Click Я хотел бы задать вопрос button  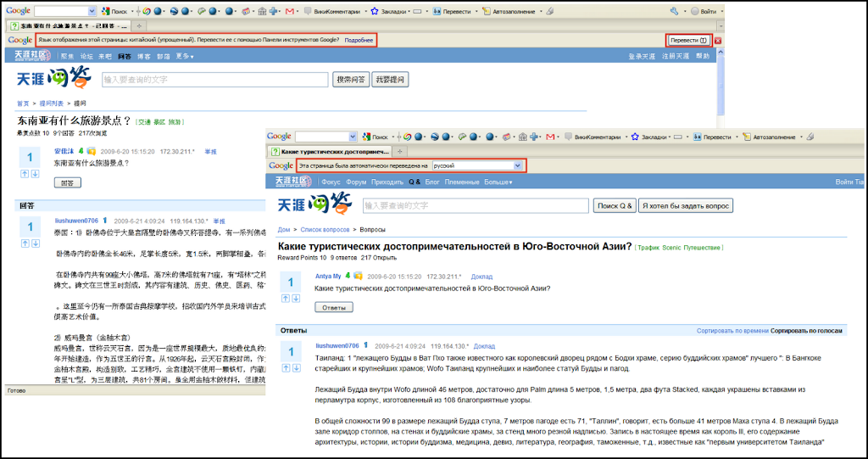coord(686,205)
